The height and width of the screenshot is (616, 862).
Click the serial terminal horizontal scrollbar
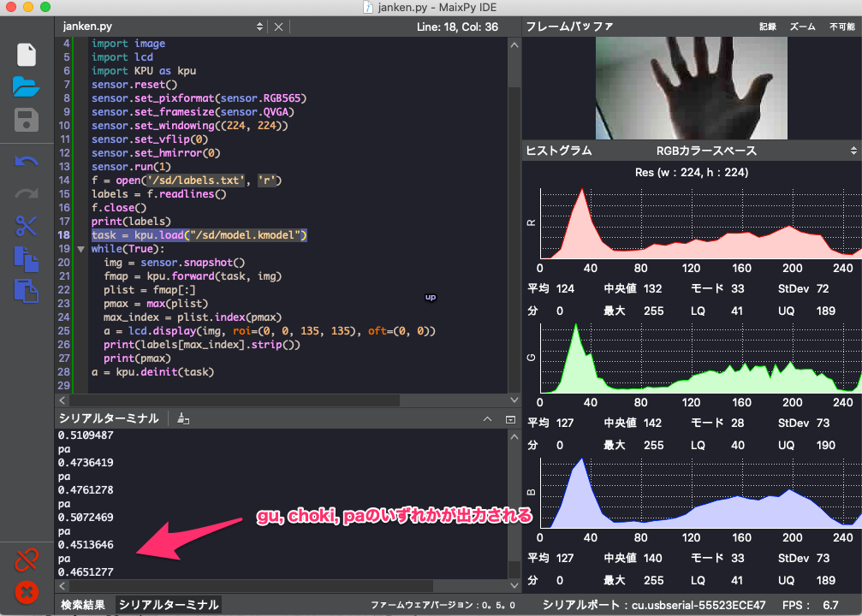click(282, 587)
